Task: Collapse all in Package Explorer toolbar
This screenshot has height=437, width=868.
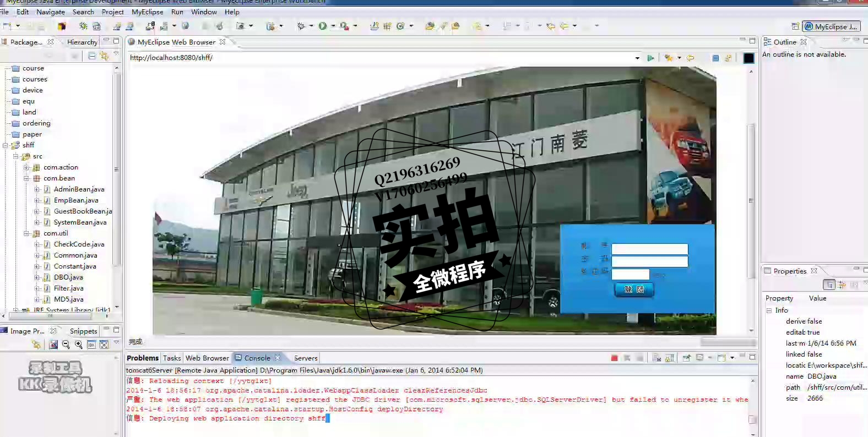Action: point(92,56)
